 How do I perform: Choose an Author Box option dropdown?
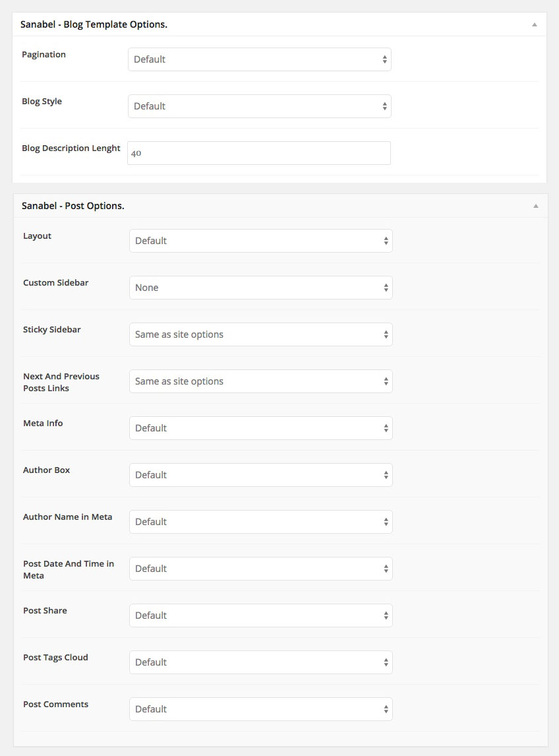click(x=261, y=475)
